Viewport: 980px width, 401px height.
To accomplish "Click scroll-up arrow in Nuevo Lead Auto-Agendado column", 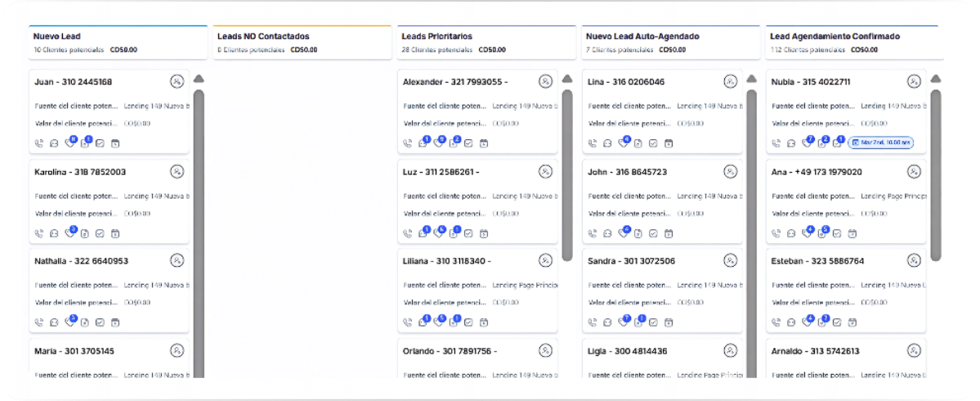I will tap(752, 79).
